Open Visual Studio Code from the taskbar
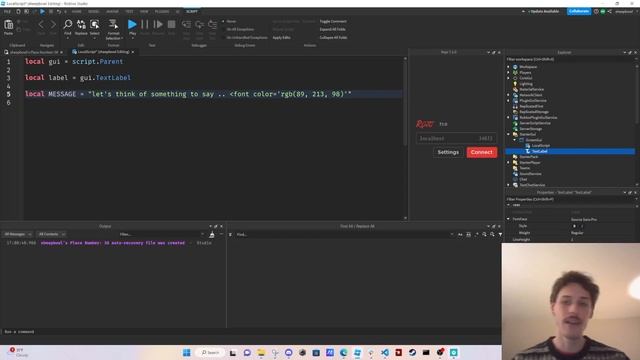Screen dimensions: 640x360 pos(385,352)
